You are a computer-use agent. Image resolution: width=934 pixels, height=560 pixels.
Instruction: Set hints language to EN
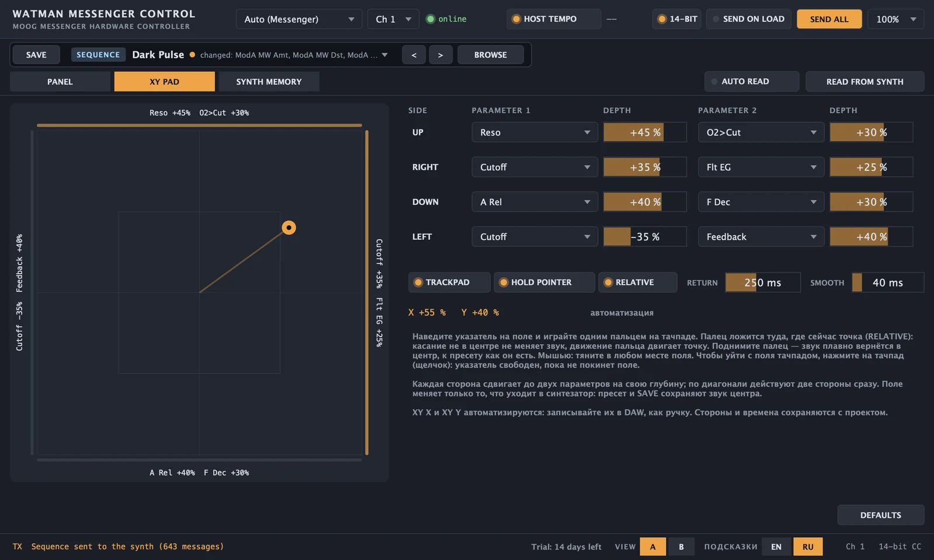(776, 547)
